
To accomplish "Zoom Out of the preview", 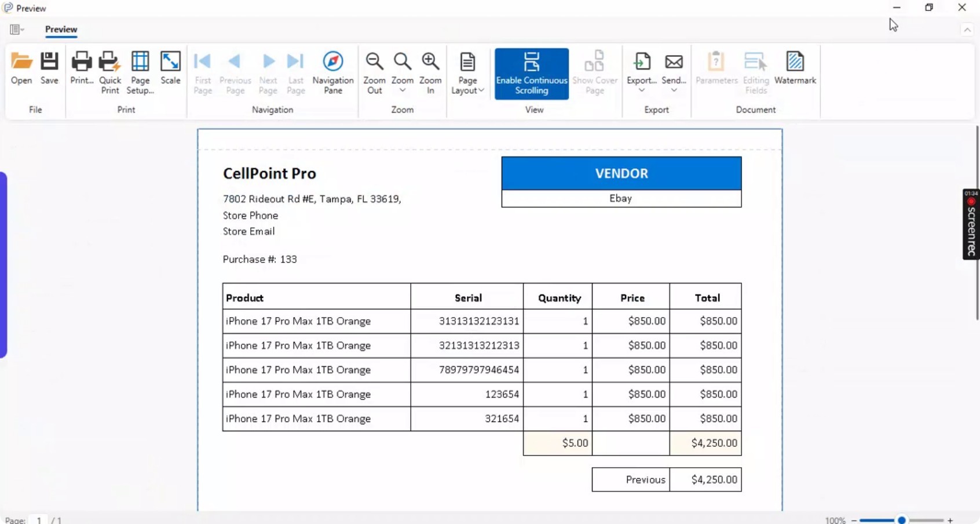I will 375,73.
